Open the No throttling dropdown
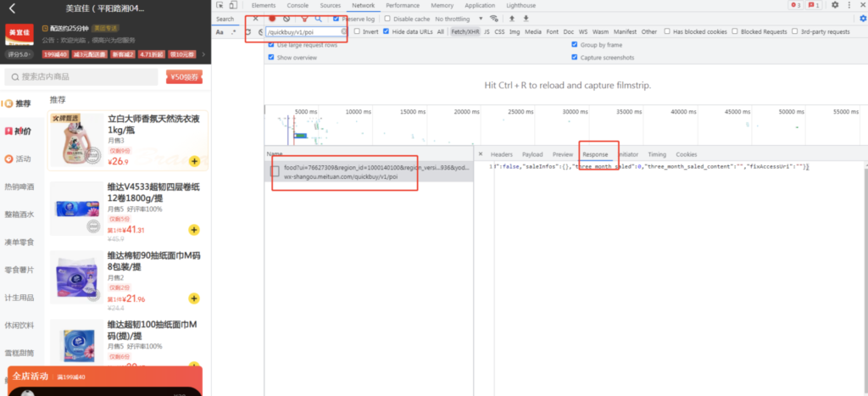The width and height of the screenshot is (868, 396). (x=457, y=19)
